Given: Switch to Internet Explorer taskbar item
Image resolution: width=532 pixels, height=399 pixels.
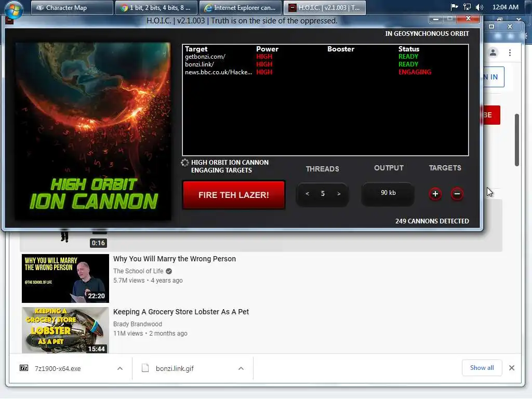Looking at the screenshot, I should pos(240,7).
